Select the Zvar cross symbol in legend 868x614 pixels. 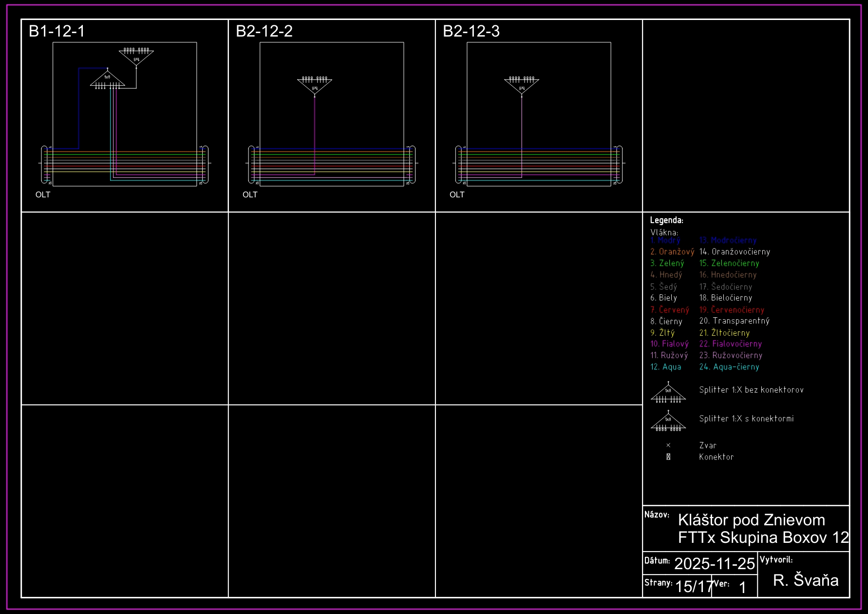pos(668,445)
